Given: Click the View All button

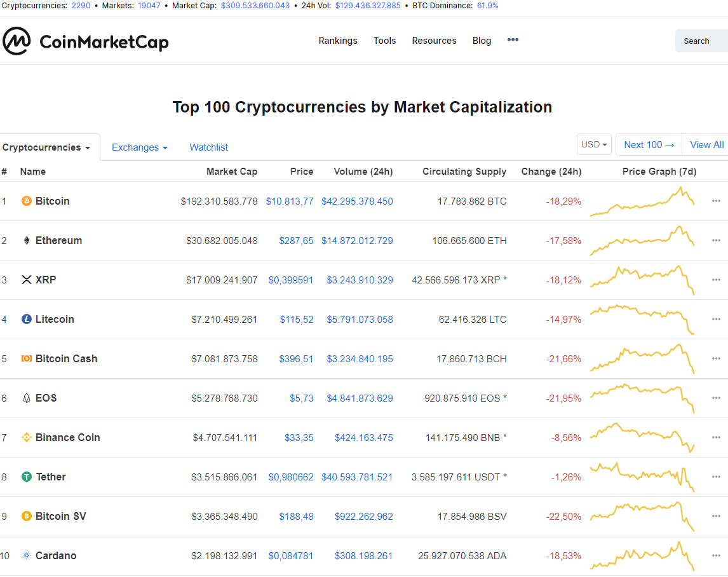Looking at the screenshot, I should point(706,144).
